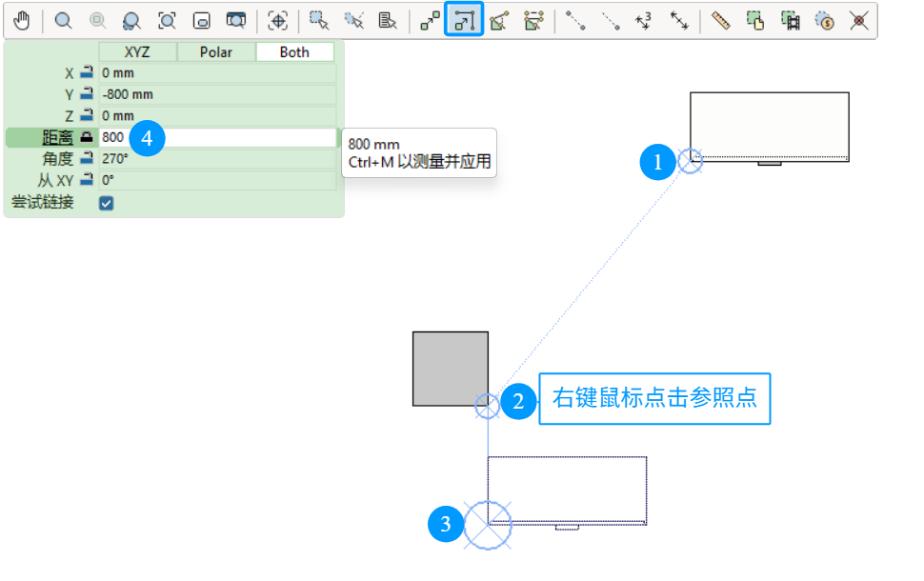Switch to the Polar tab
Image resolution: width=924 pixels, height=581 pixels.
click(216, 51)
